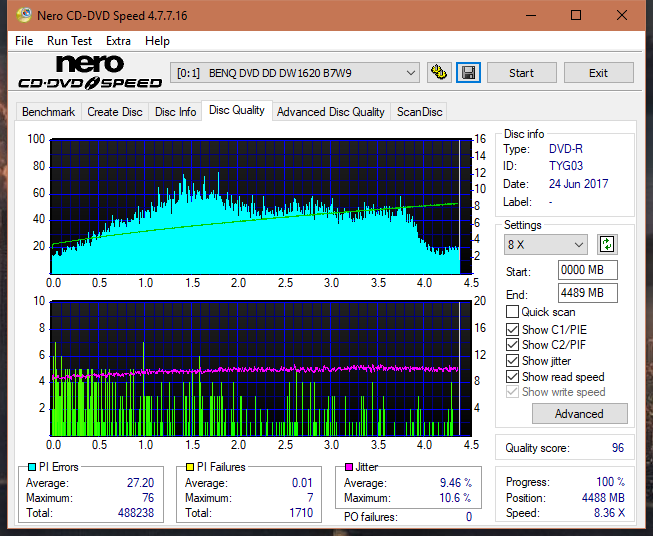Image resolution: width=653 pixels, height=536 pixels.
Task: Click the PI Errors total 488238
Action: click(136, 513)
